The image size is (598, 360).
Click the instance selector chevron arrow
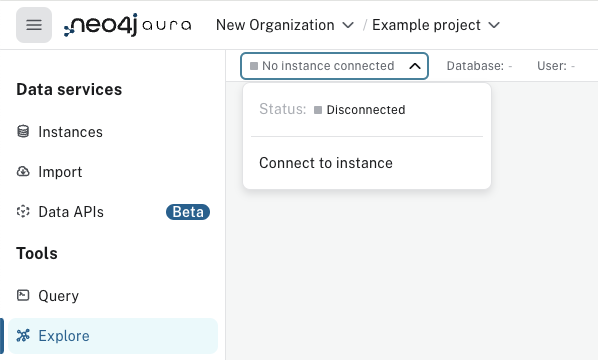click(415, 66)
